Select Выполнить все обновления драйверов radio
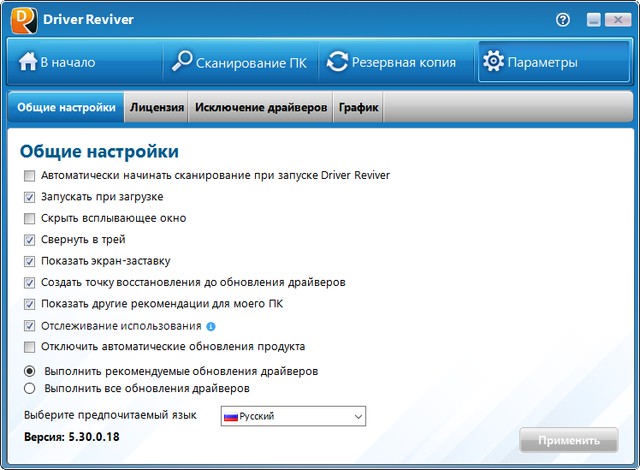 click(29, 388)
